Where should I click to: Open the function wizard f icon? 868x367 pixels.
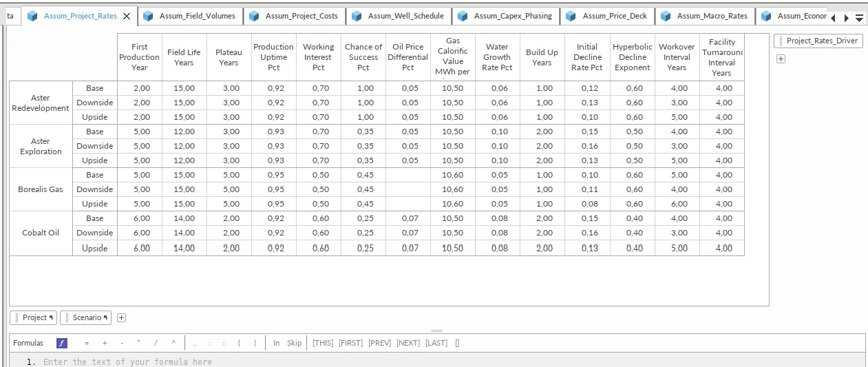(62, 343)
